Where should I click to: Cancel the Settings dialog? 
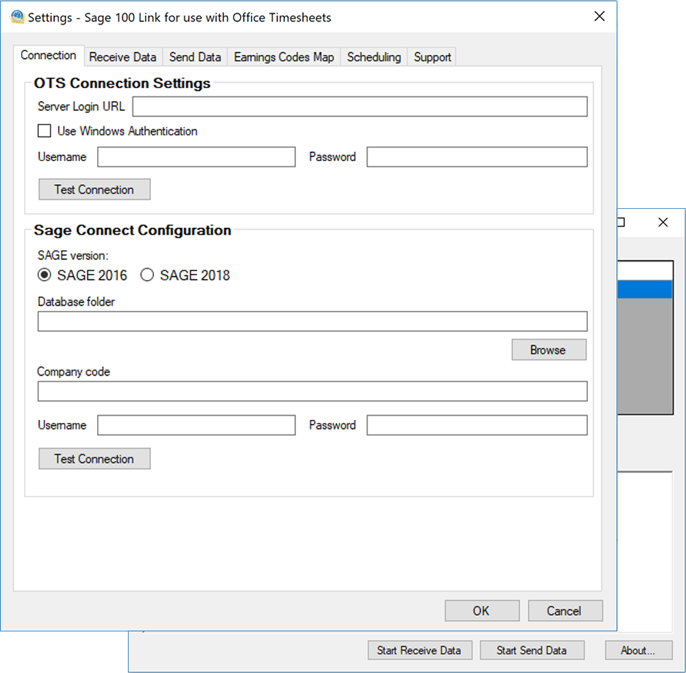click(564, 611)
